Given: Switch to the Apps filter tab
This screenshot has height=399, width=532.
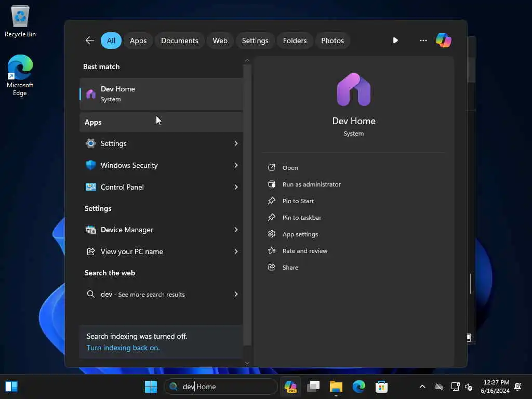Looking at the screenshot, I should tap(138, 41).
